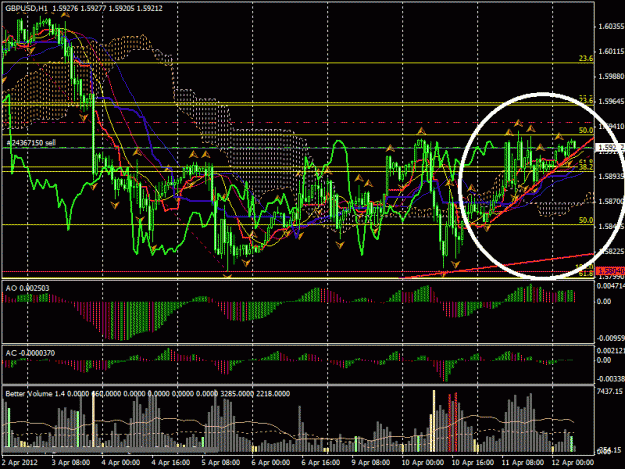Click the AC scale value 0.002121
625x469 pixels.
coord(610,351)
